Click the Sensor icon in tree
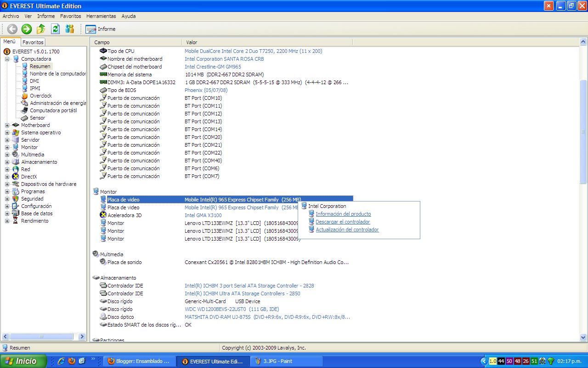Viewport: 588px width, 368px height. click(25, 118)
